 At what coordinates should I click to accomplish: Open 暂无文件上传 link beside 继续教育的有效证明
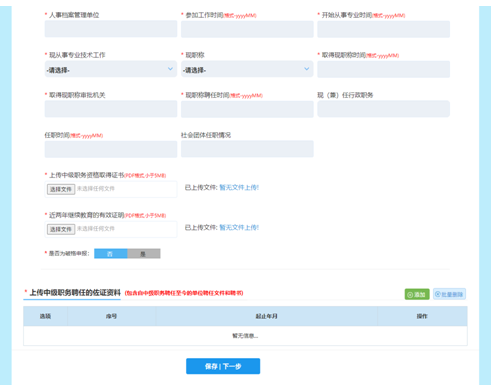(239, 228)
